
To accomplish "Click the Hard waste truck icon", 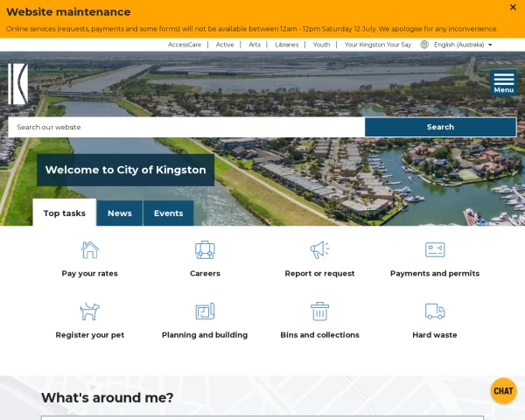I will point(435,311).
